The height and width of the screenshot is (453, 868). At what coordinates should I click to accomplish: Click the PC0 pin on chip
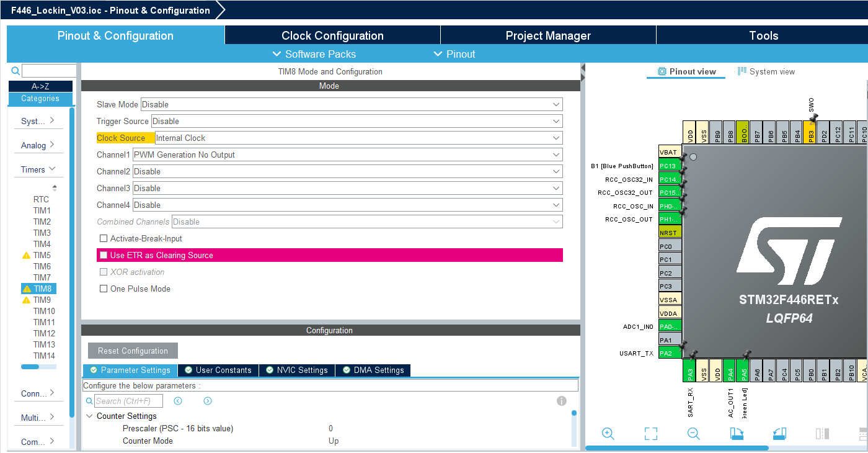[670, 246]
